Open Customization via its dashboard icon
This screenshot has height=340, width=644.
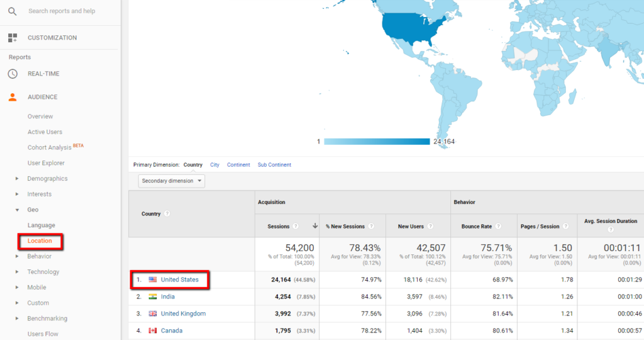pyautogui.click(x=13, y=38)
